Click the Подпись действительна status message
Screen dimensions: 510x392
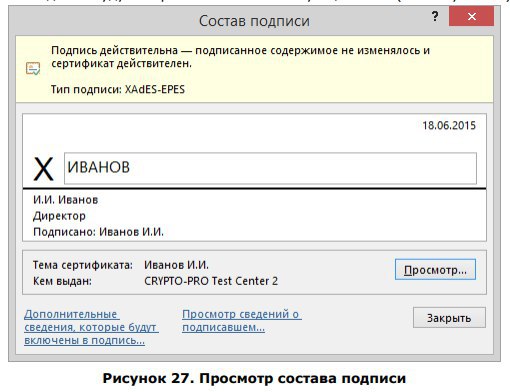click(240, 57)
